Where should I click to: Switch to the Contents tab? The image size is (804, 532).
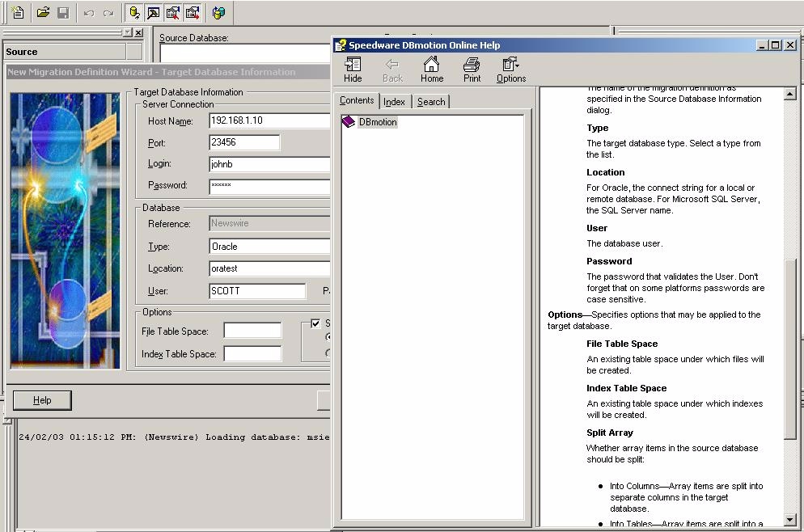pos(357,100)
